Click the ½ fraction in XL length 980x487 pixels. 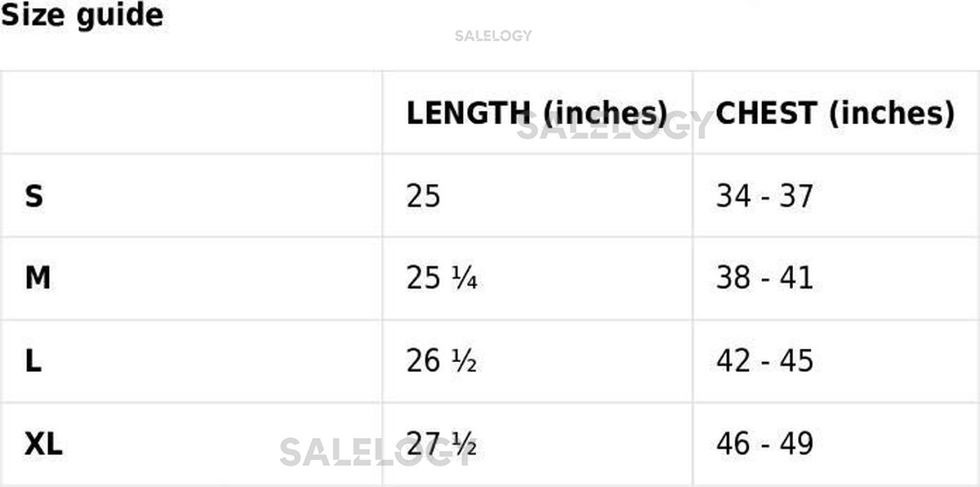coord(465,445)
